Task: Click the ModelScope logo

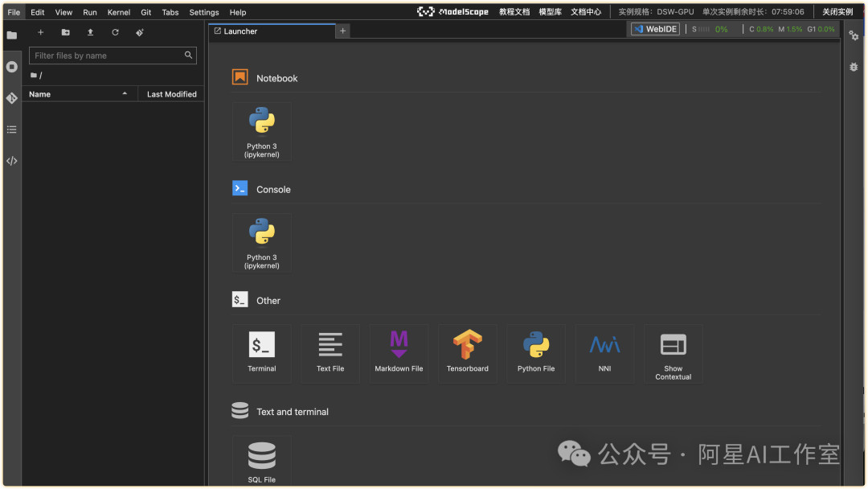Action: [452, 11]
